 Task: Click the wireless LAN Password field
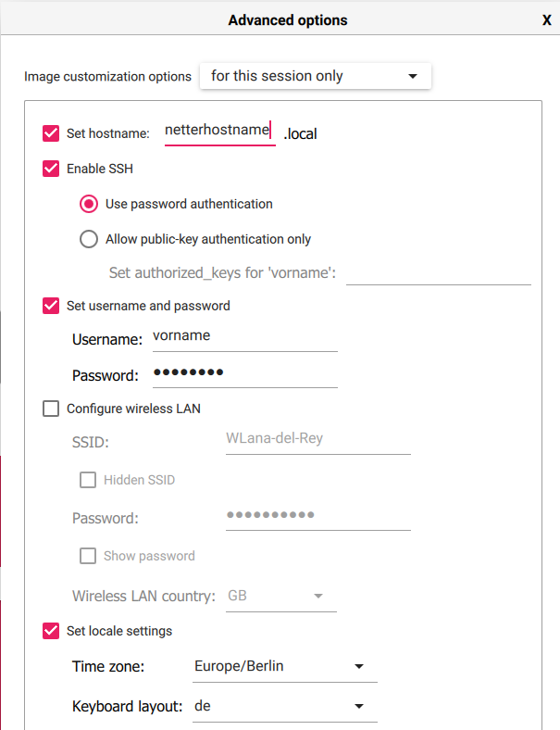[x=317, y=516]
